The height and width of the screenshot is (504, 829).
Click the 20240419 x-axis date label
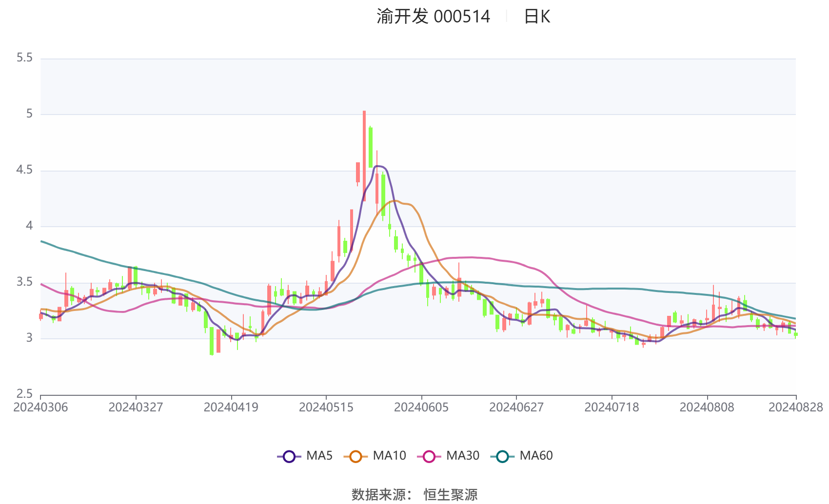tap(231, 407)
